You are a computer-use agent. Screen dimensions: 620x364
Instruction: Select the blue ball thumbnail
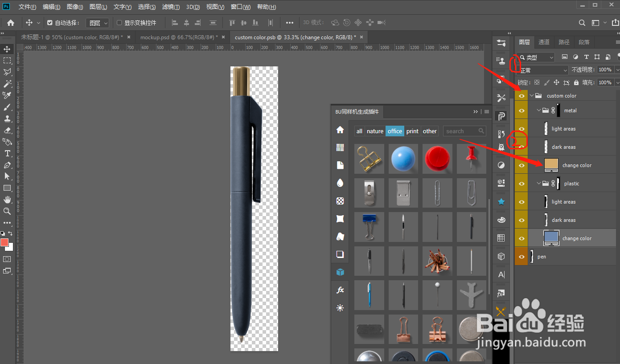tap(403, 159)
